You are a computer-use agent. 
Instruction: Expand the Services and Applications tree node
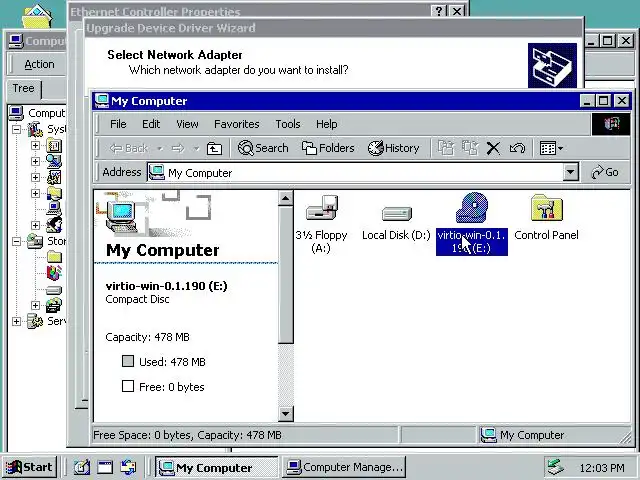pos(16,321)
